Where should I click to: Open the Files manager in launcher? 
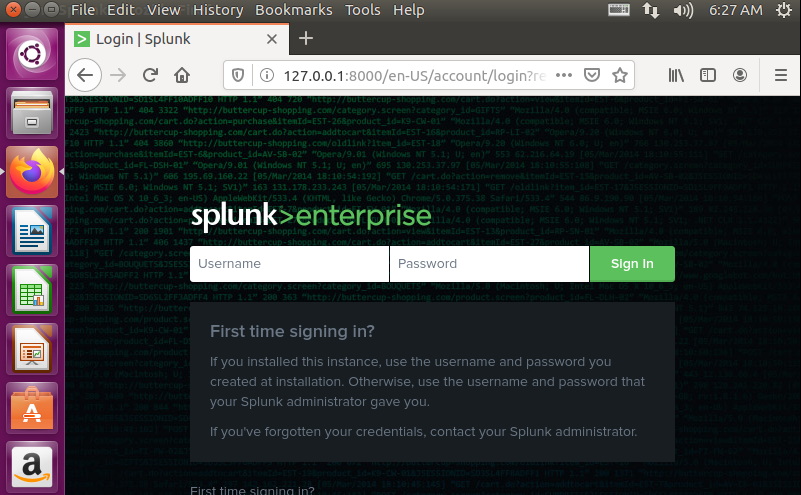(x=32, y=113)
